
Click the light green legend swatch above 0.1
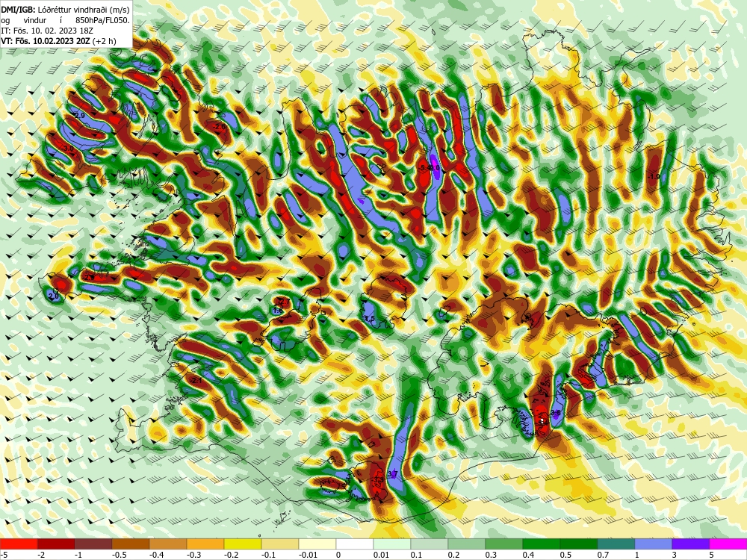coord(430,544)
